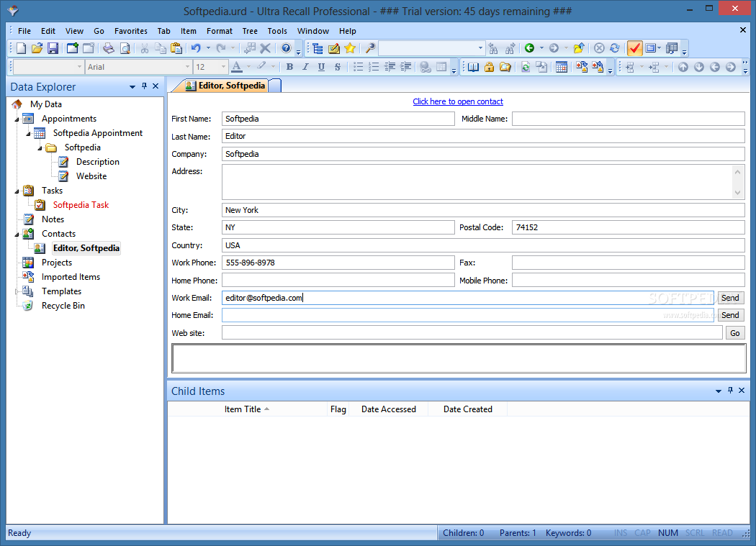Image resolution: width=756 pixels, height=546 pixels.
Task: Click the green Back arrow icon
Action: [x=529, y=48]
